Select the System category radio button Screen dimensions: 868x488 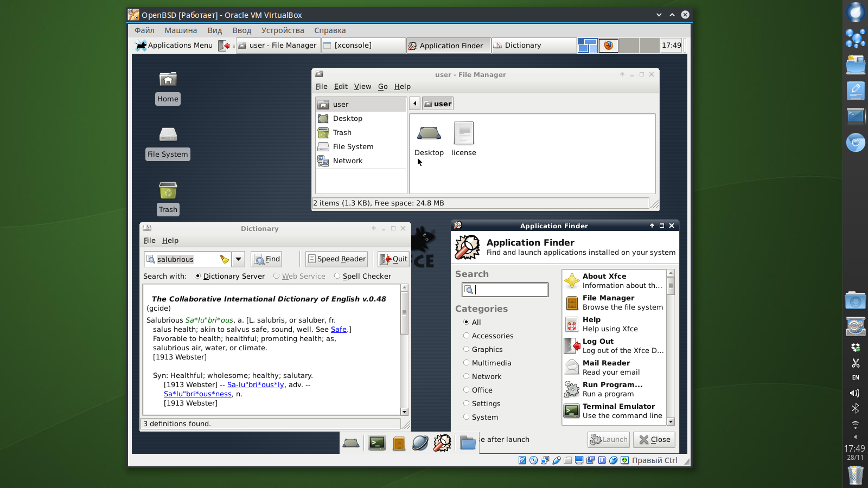(x=467, y=417)
